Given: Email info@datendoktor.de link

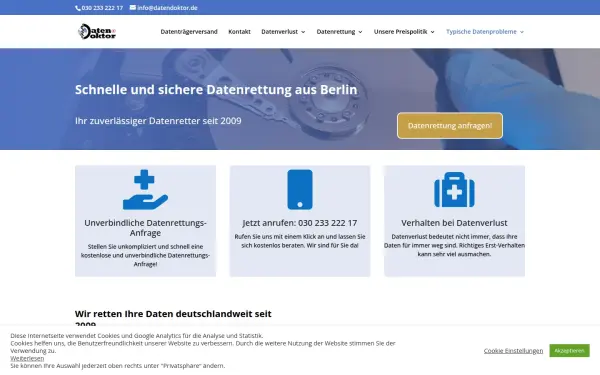Looking at the screenshot, I should point(167,8).
